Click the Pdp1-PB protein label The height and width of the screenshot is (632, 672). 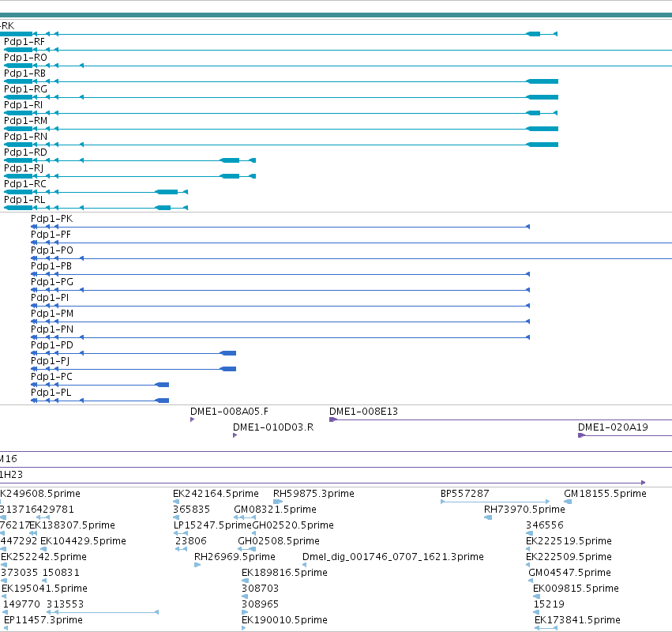[51, 266]
